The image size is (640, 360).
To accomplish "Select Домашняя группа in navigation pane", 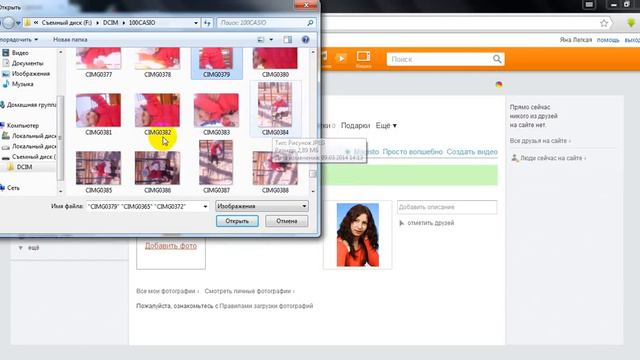I will pyautogui.click(x=31, y=105).
